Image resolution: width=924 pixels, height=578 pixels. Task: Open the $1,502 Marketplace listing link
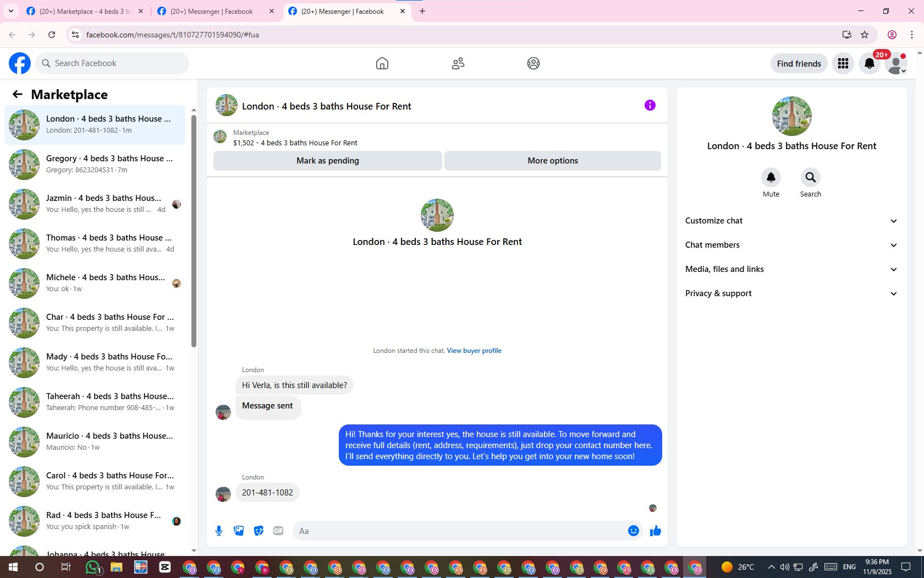pos(295,143)
